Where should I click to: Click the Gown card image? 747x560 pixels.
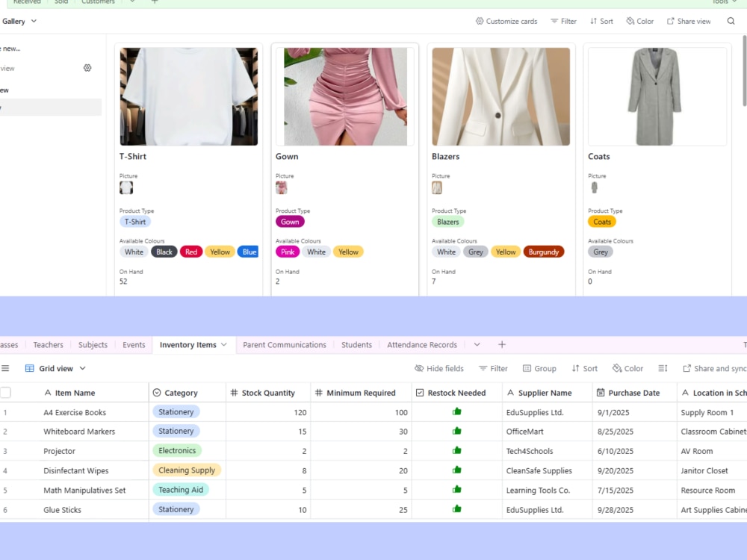pos(345,96)
